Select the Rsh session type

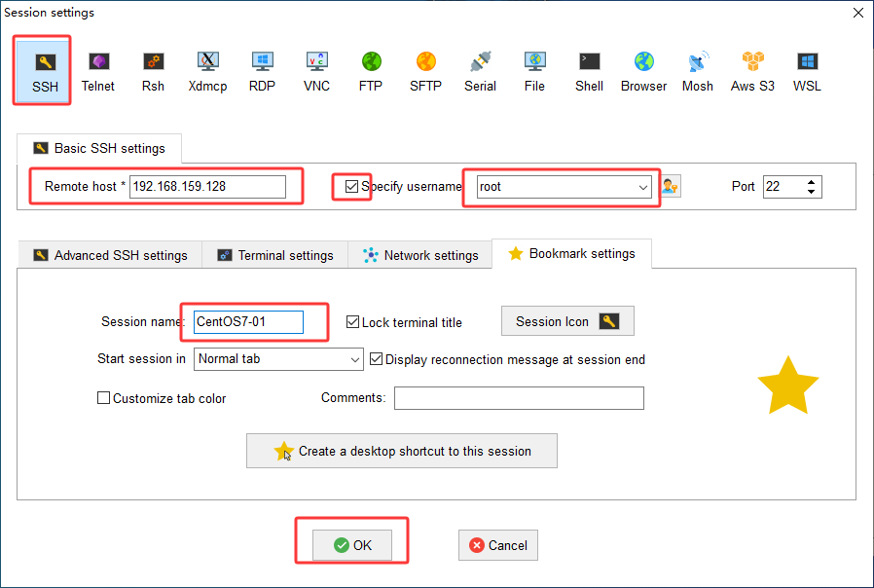(x=153, y=72)
